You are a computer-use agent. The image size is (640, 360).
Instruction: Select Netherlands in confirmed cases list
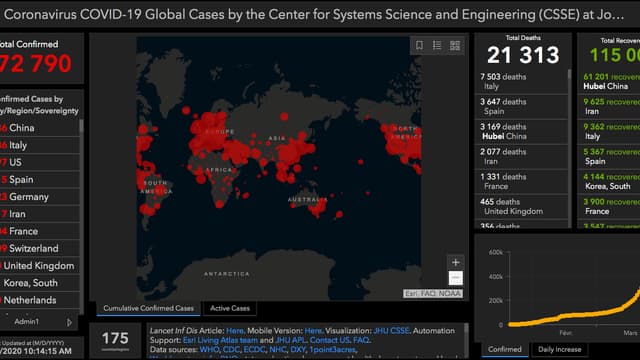coord(40,300)
